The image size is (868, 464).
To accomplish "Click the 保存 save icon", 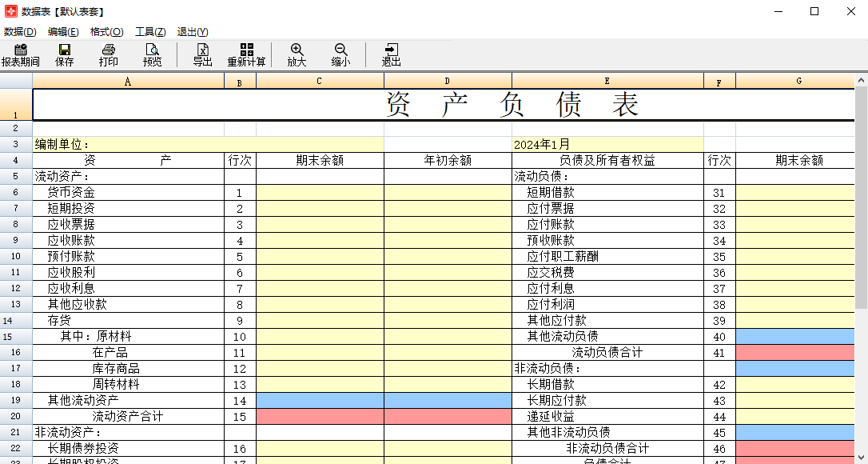I will click(x=64, y=54).
